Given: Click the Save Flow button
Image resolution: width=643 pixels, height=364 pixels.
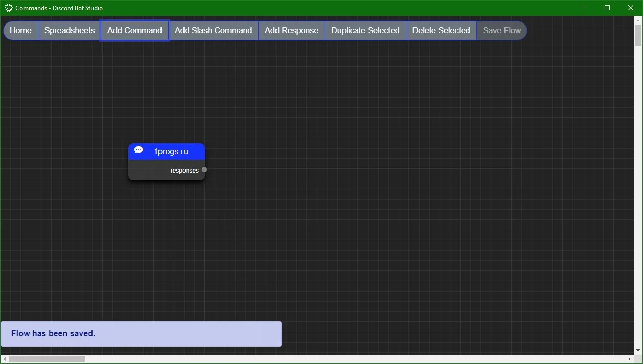Looking at the screenshot, I should 501,30.
